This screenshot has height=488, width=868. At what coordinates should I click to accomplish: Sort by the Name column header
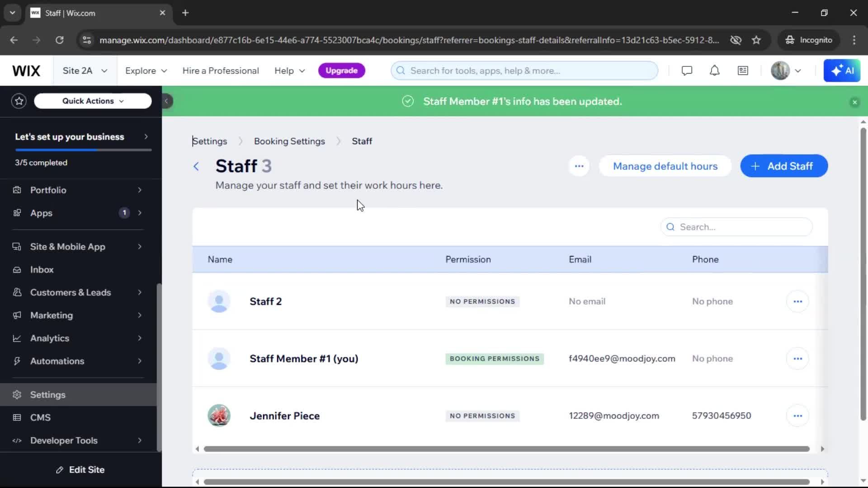coord(220,260)
